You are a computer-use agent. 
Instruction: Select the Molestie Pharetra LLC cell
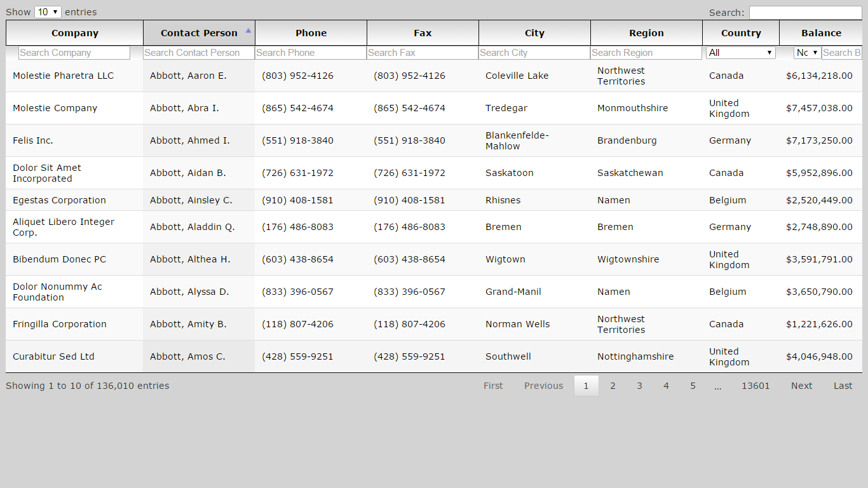tap(74, 76)
